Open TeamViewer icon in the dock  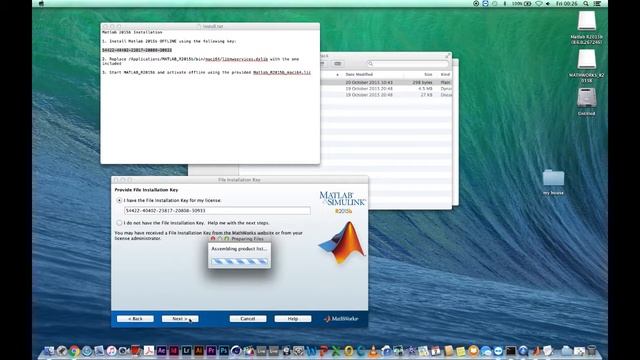pos(498,351)
